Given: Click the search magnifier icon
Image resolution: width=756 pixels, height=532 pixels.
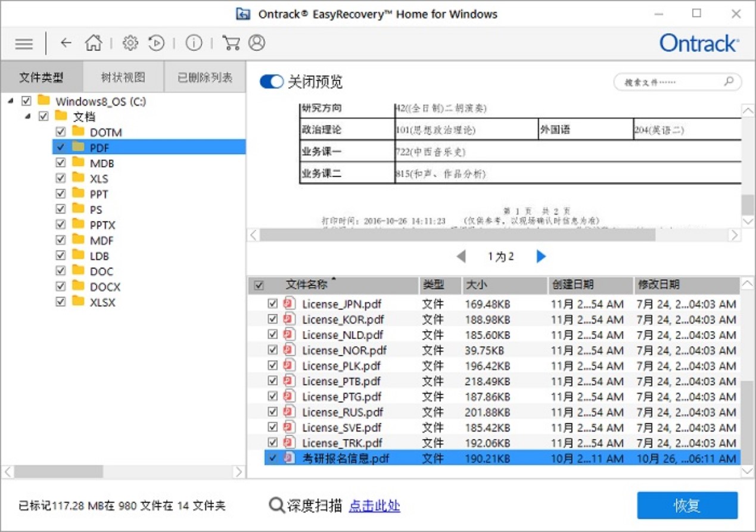Looking at the screenshot, I should 728,82.
